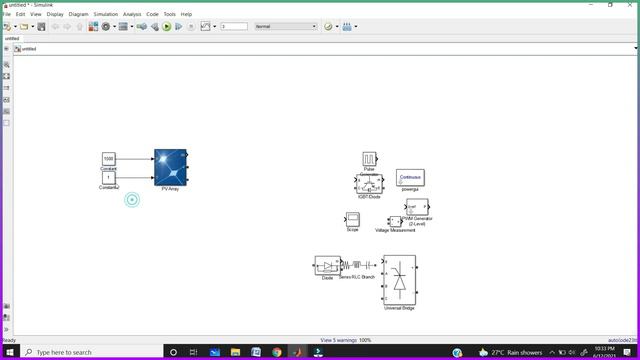The image size is (640, 360).
Task: Click the New Model toolbar icon
Action: click(x=7, y=27)
